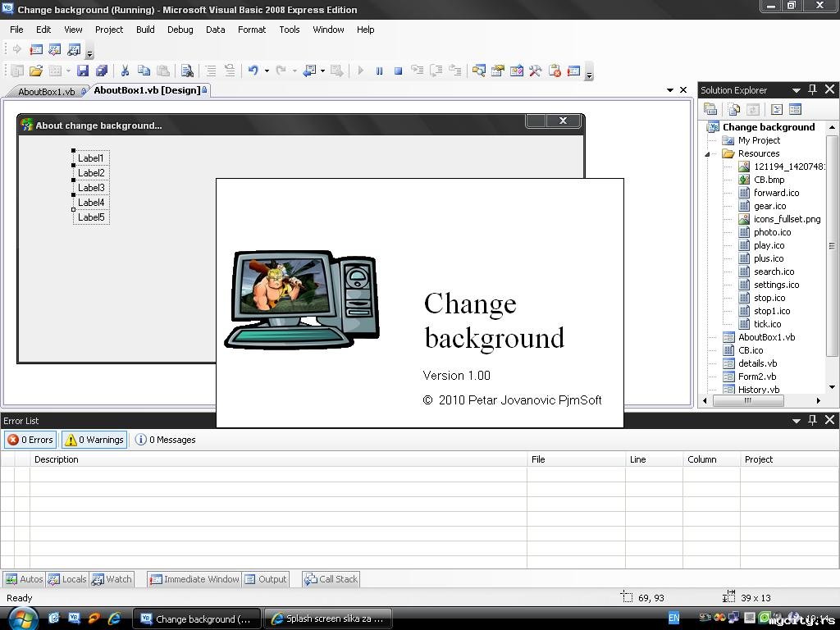Open the Error List toolbar icon
The image size is (840, 630).
click(x=555, y=71)
